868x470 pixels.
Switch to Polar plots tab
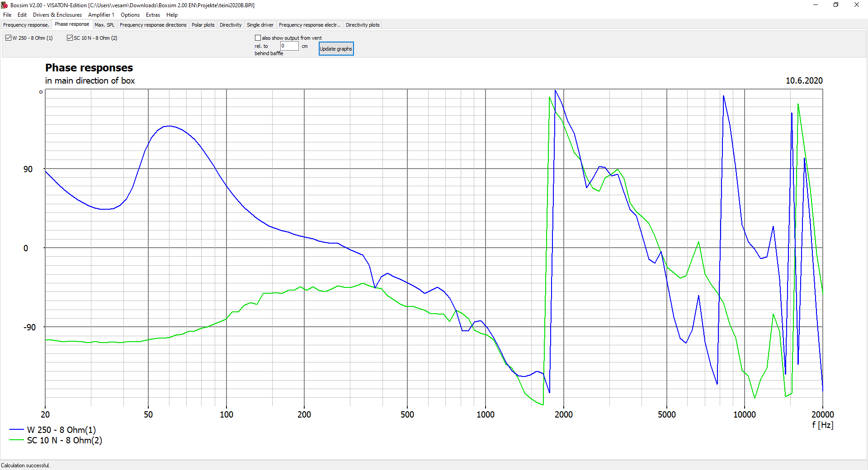203,25
